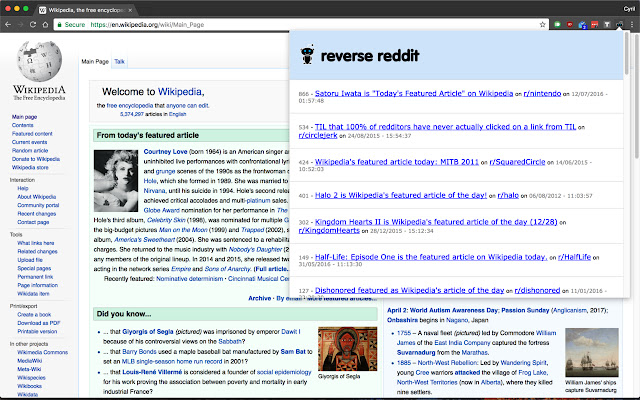Toggle the reverse reddit extension icon
The image size is (640, 400).
[x=619, y=24]
